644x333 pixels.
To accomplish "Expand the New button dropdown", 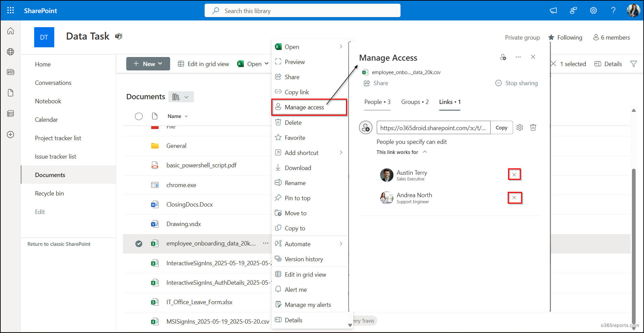I will point(160,64).
